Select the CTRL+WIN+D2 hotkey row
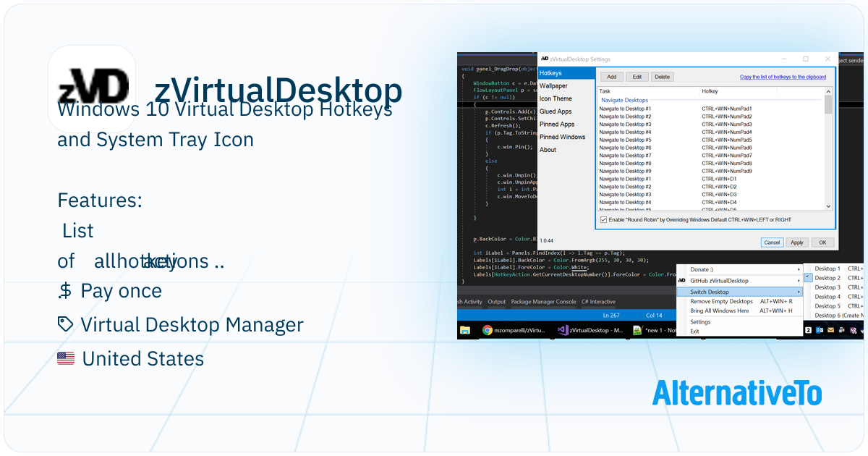The image size is (868, 456). coord(711,187)
